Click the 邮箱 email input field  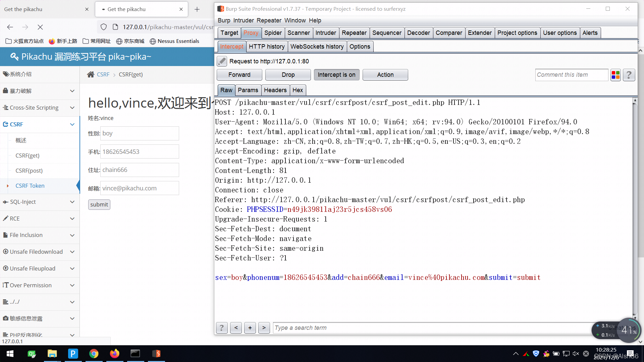pyautogui.click(x=140, y=188)
